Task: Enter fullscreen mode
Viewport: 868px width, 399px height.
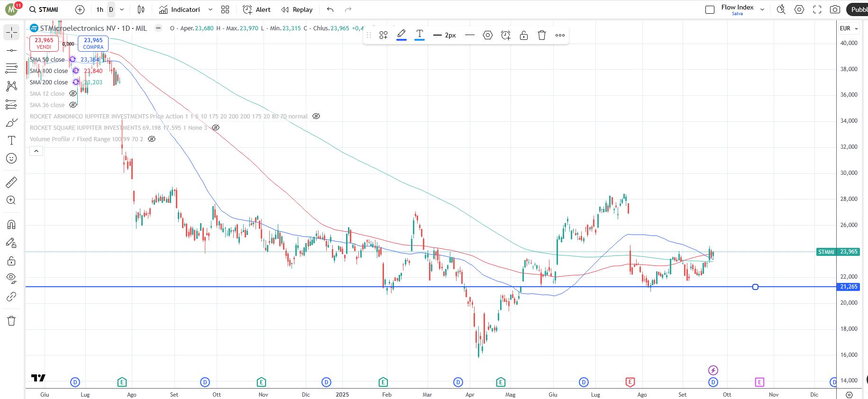Action: click(x=817, y=9)
